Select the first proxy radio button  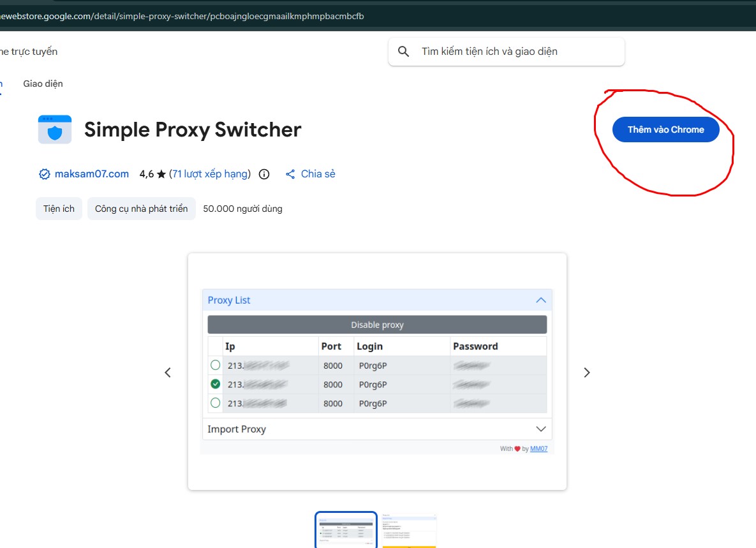pyautogui.click(x=216, y=365)
